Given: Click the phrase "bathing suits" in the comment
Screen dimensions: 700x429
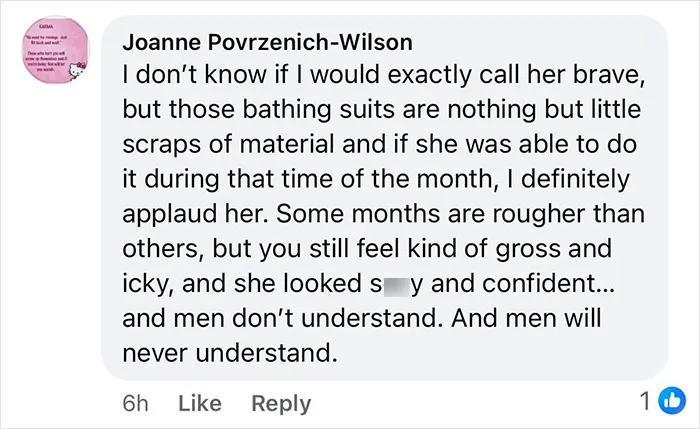Looking at the screenshot, I should click(319, 109).
